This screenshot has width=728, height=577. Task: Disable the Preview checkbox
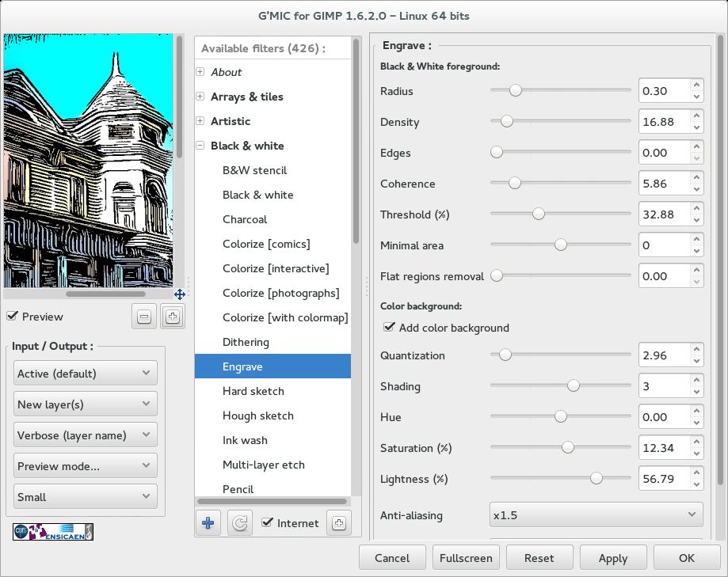pyautogui.click(x=13, y=317)
